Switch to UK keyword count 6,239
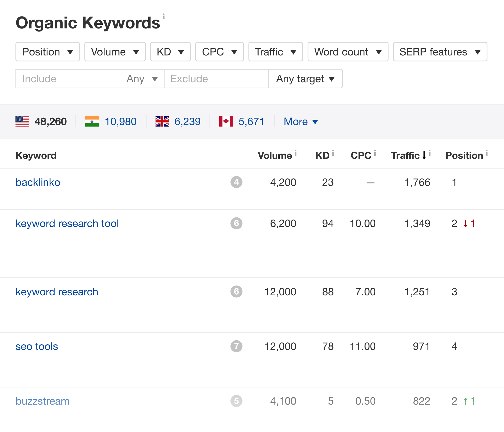 [187, 121]
